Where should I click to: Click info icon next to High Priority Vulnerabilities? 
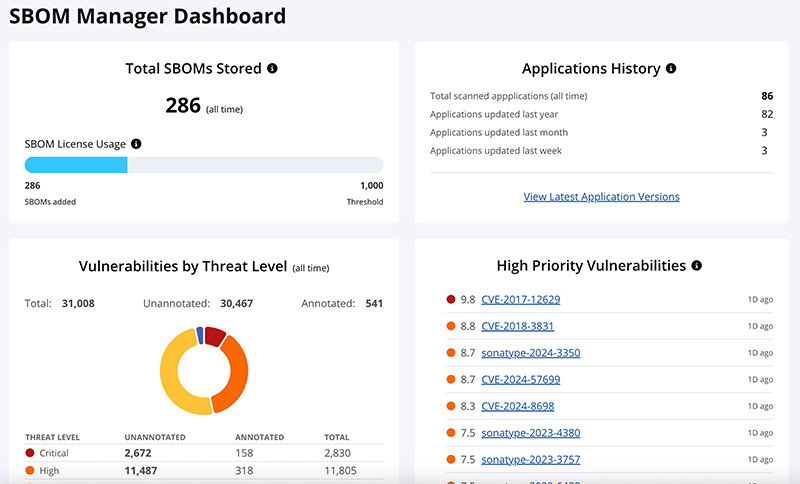point(696,266)
